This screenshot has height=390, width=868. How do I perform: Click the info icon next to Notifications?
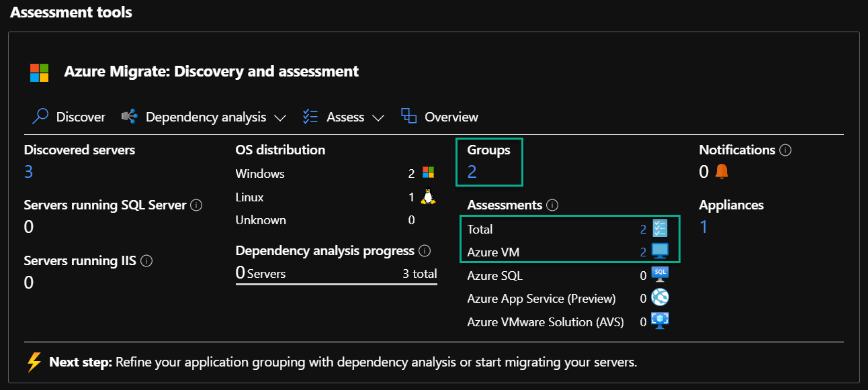pos(785,150)
